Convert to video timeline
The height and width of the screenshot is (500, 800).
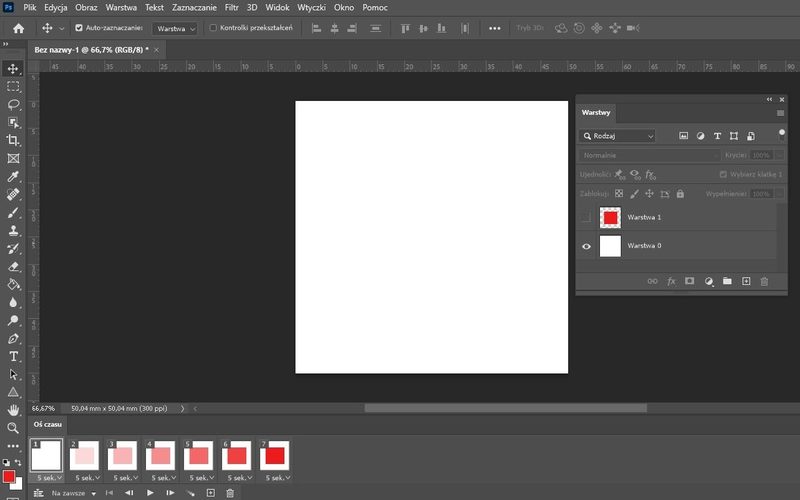[x=38, y=493]
